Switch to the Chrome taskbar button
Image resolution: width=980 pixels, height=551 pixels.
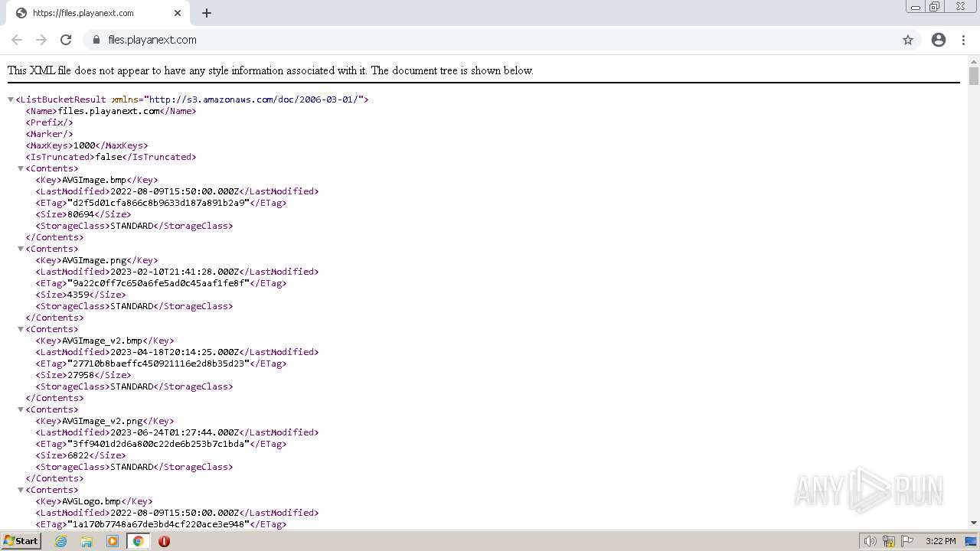click(x=138, y=541)
